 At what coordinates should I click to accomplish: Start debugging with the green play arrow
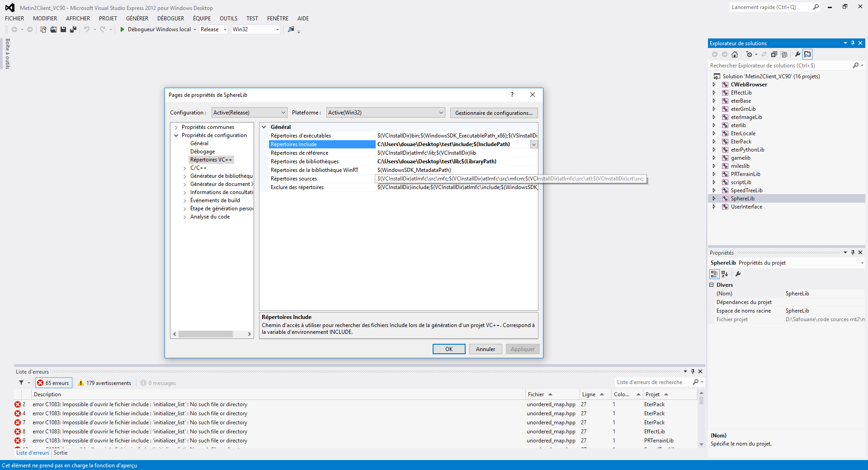click(122, 29)
